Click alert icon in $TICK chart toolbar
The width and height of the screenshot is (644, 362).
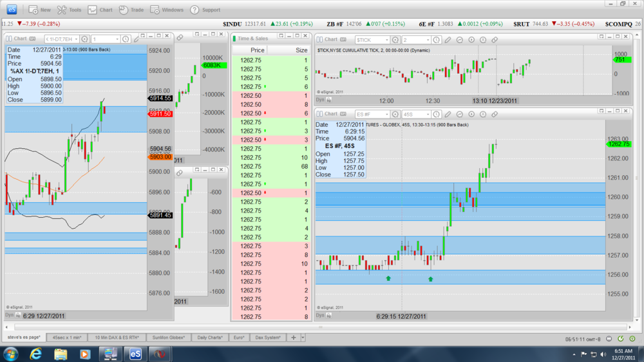pos(483,40)
